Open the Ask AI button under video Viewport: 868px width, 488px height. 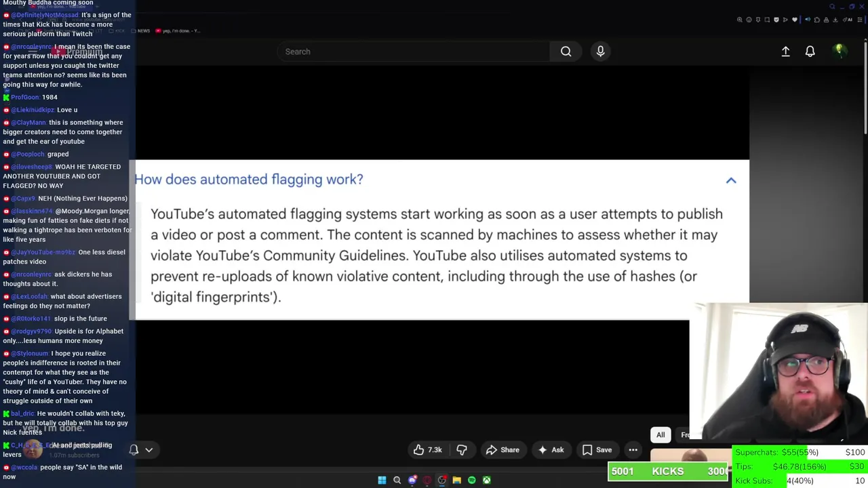pyautogui.click(x=551, y=450)
